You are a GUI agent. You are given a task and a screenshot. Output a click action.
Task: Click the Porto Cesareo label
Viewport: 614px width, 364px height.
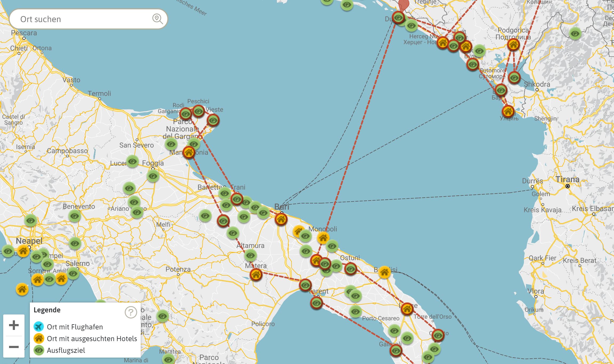(x=381, y=318)
